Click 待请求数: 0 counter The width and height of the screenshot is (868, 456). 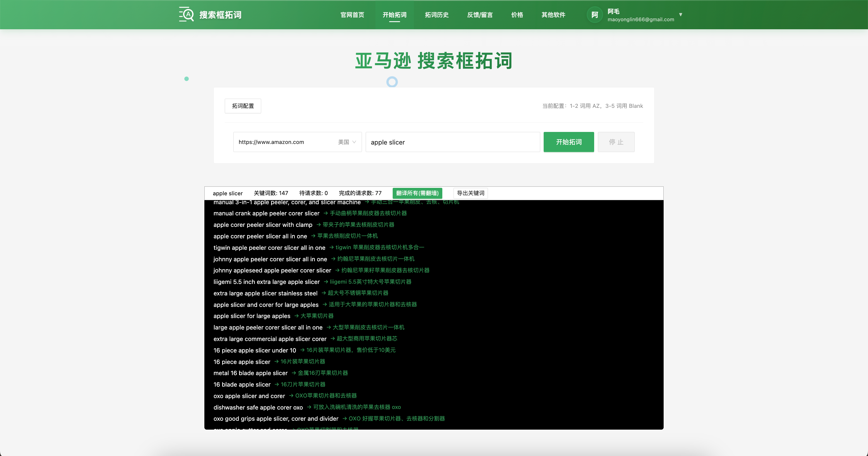pyautogui.click(x=313, y=193)
